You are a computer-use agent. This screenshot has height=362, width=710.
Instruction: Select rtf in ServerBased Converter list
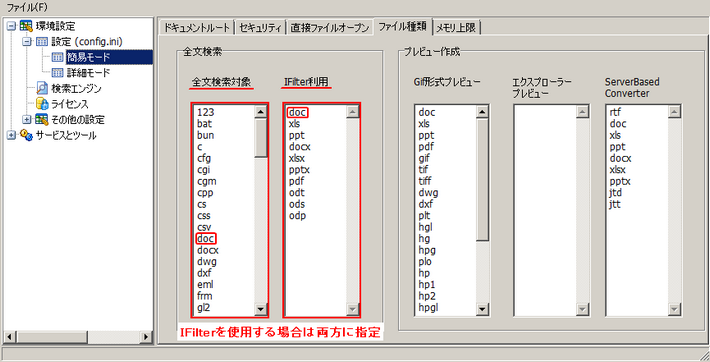tap(615, 112)
